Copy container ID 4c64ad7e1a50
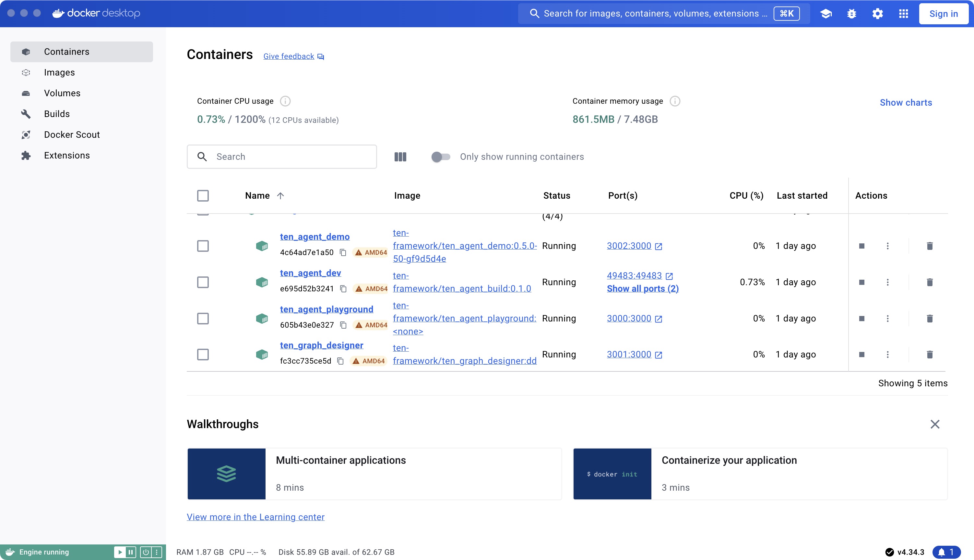Image resolution: width=974 pixels, height=560 pixels. click(x=343, y=253)
